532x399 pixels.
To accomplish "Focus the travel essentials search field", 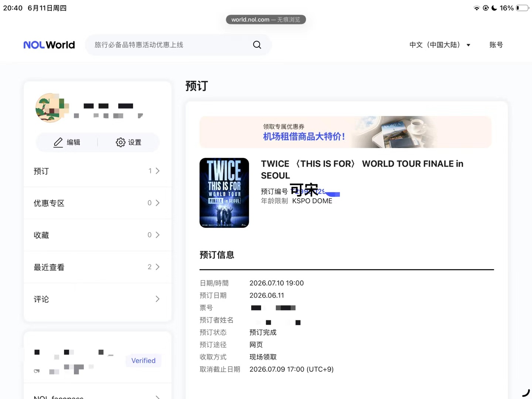I will pos(178,45).
